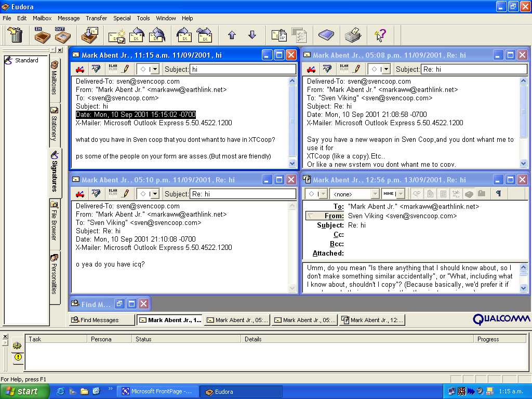Click the Forward toolbar icon
This screenshot has width=532, height=399.
pyautogui.click(x=184, y=35)
